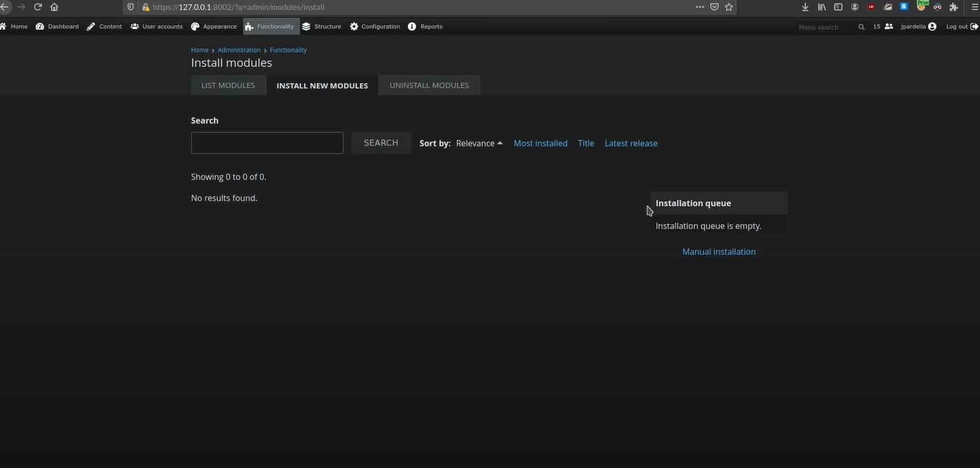Open Configuration admin menu
This screenshot has height=468, width=980.
click(x=375, y=26)
